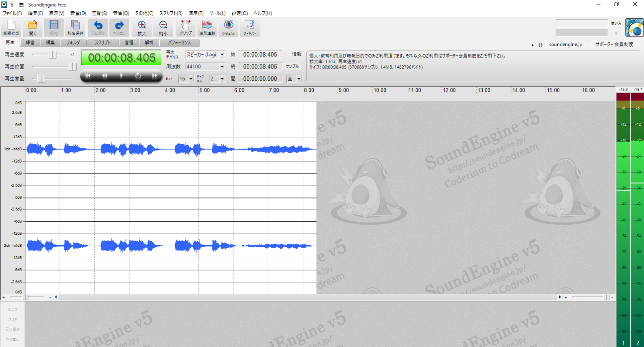Open the ヘルプ(H) help menu
The image size is (644, 347).
point(263,13)
